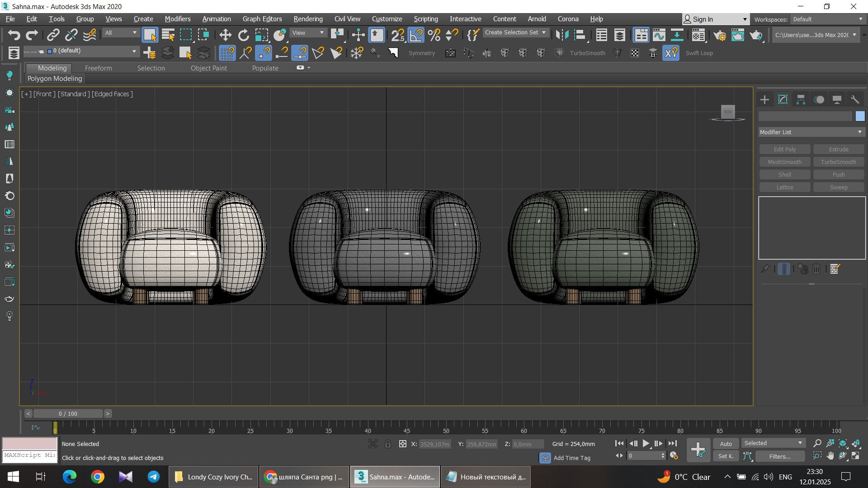Click the Redo arrow icon
This screenshot has height=488, width=868.
tap(32, 35)
